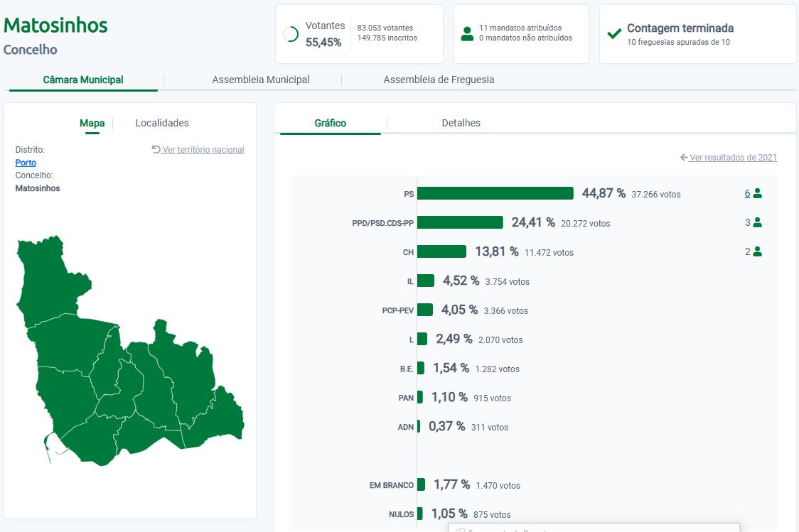Select the Mapa tab
The width and height of the screenshot is (799, 532).
pos(92,123)
